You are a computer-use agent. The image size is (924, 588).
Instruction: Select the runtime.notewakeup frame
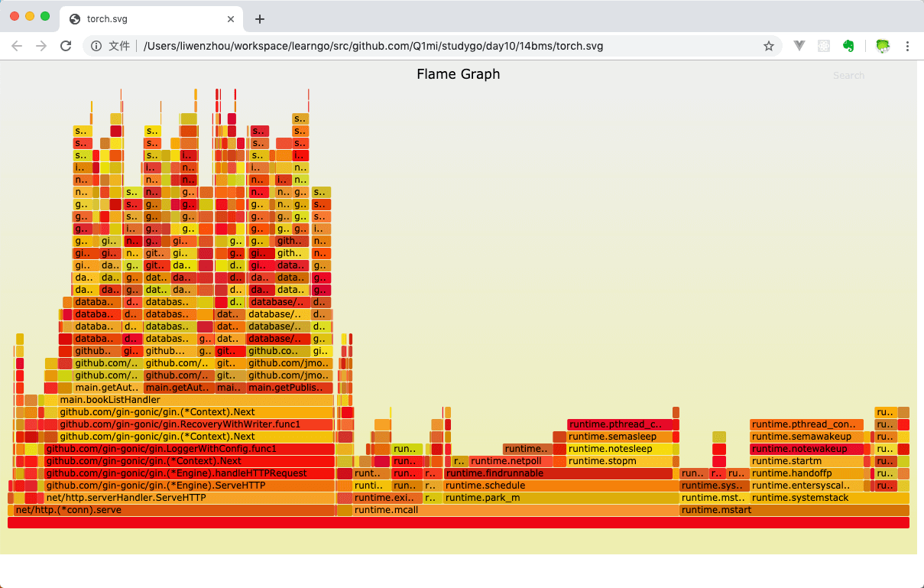(x=806, y=449)
